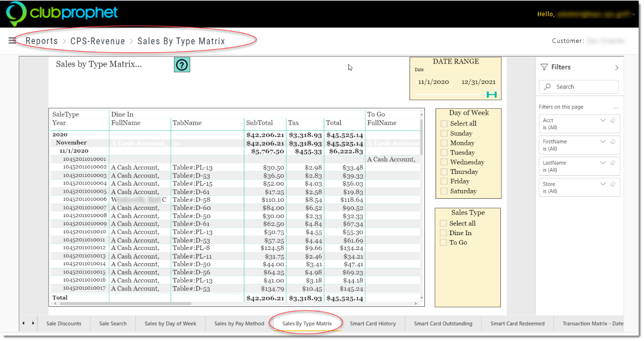Clear the LastName filter with its eraser
This screenshot has height=341, width=644.
[612, 163]
